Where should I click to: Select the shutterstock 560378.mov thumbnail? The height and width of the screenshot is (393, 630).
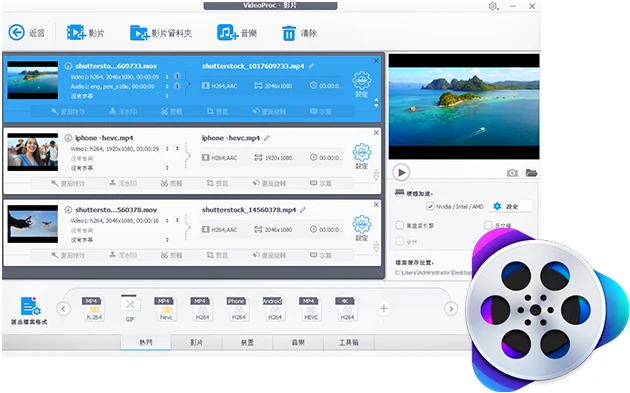tap(33, 224)
